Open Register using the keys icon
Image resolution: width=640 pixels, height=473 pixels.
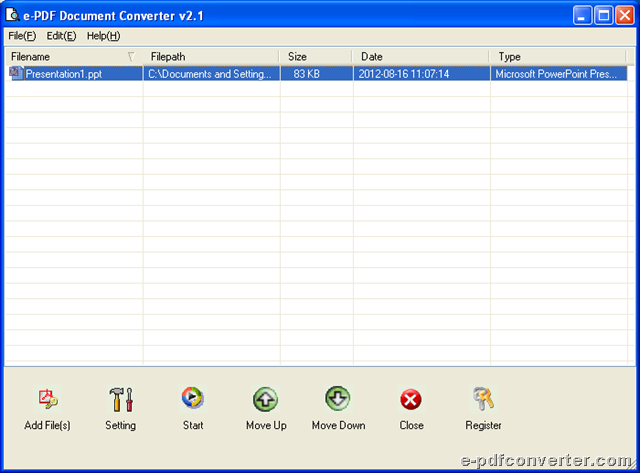483,398
